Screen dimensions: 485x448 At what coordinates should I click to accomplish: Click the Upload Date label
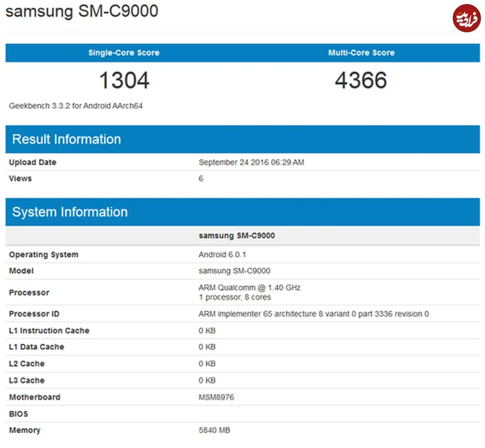click(x=33, y=162)
